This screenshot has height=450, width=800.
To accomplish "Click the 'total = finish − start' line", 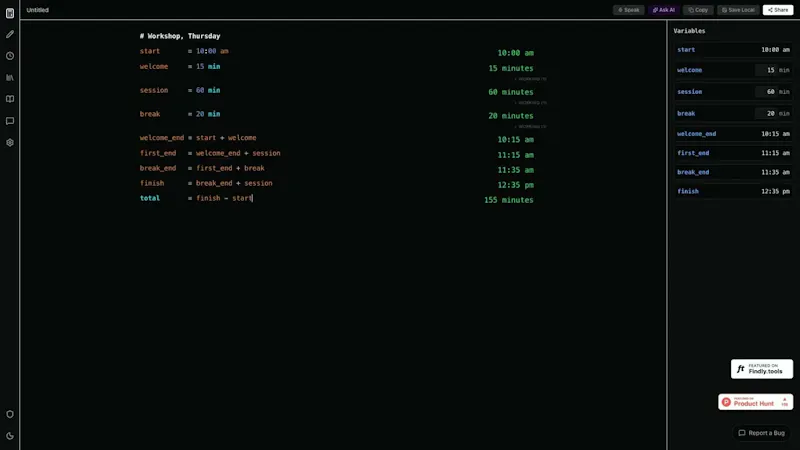I will [196, 198].
